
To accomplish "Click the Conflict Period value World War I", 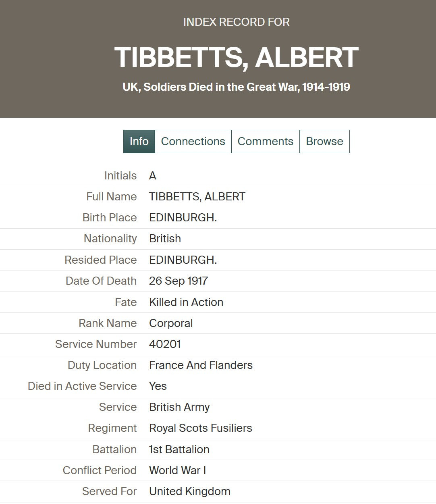I will point(177,471).
